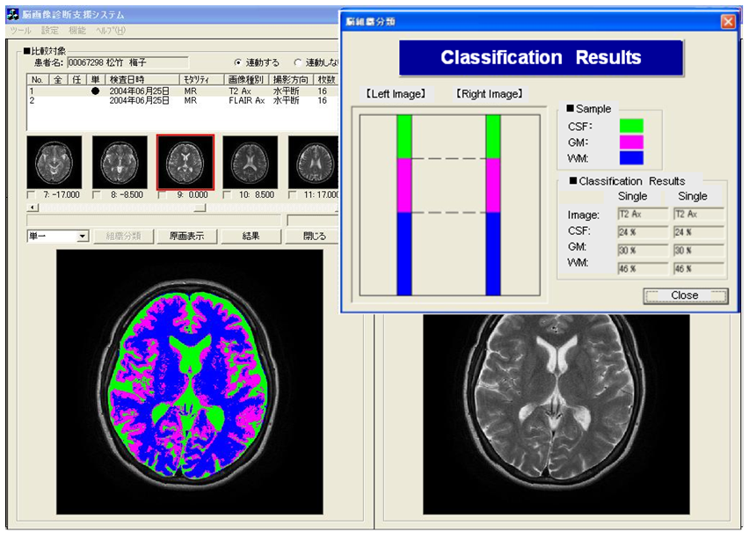This screenshot has height=540, width=756.
Task: Click the green CSF sample swatch
Action: [x=631, y=126]
